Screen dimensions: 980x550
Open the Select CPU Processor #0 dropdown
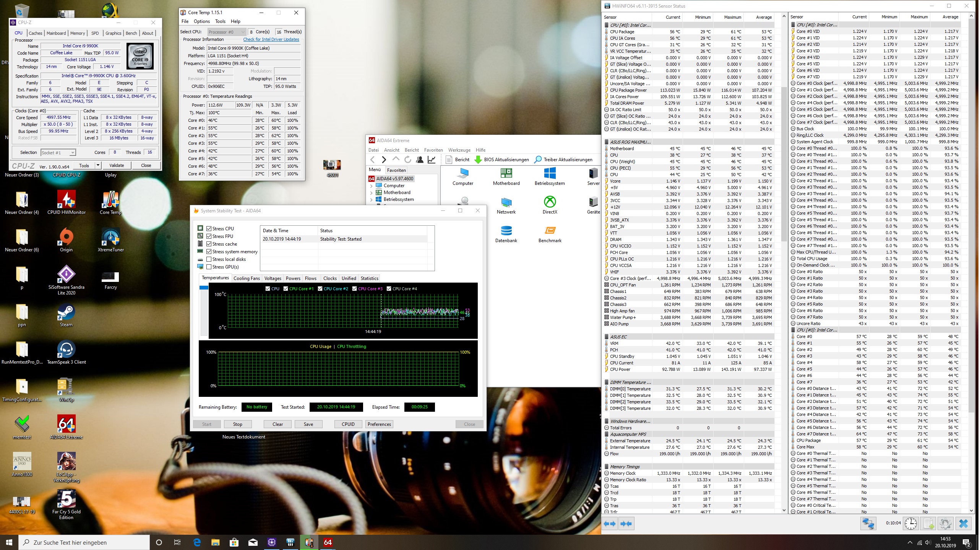click(x=227, y=32)
